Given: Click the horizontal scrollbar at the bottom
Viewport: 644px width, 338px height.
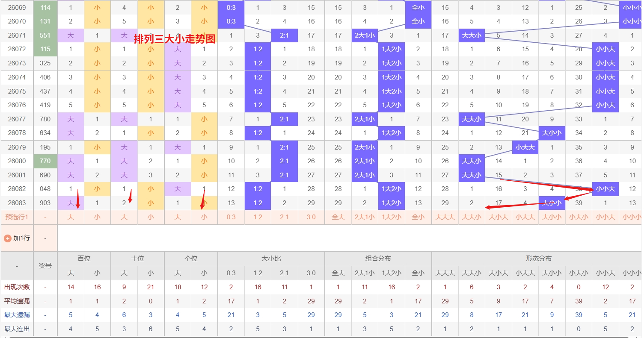Looking at the screenshot, I should click(x=321, y=337).
